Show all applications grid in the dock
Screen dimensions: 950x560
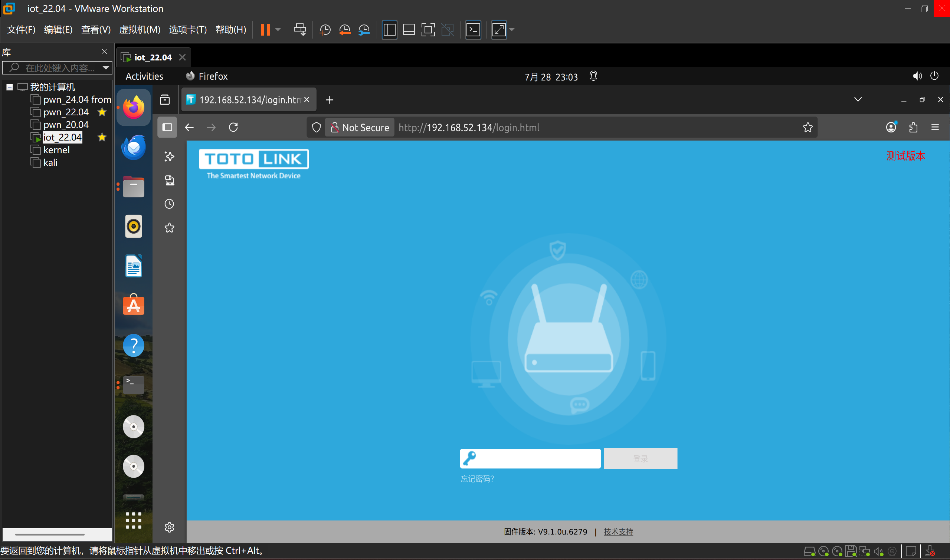click(133, 521)
